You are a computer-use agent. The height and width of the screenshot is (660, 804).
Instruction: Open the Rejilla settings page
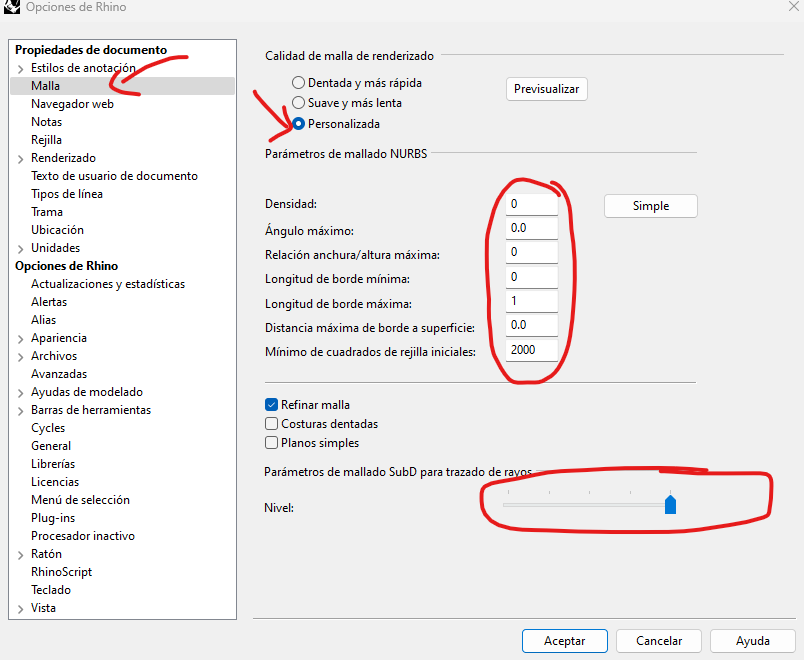pyautogui.click(x=46, y=140)
